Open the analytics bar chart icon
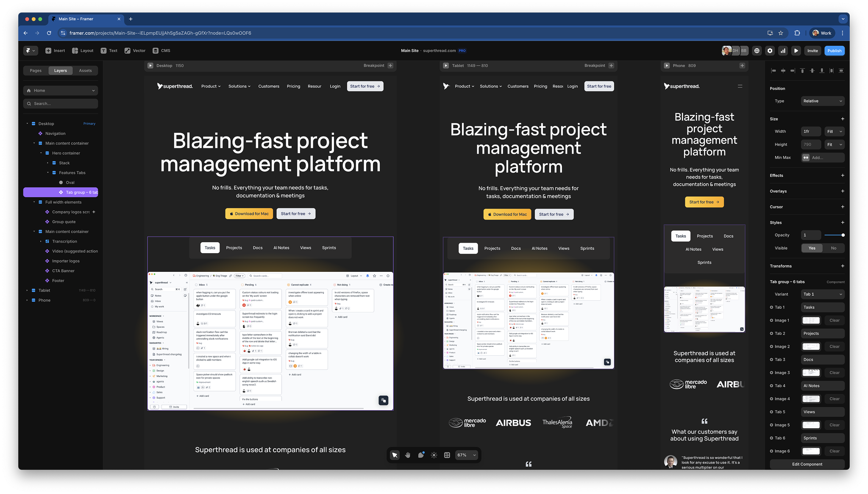This screenshot has height=494, width=868. 783,50
